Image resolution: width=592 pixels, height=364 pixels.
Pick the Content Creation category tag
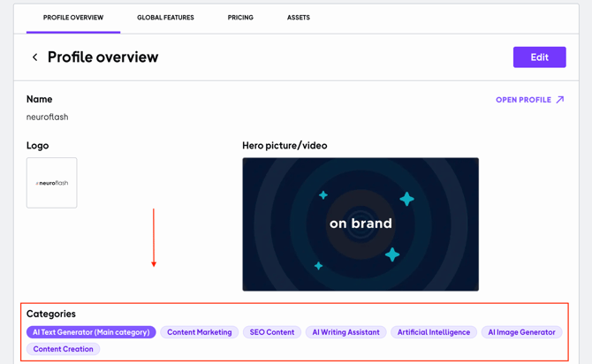pyautogui.click(x=63, y=349)
